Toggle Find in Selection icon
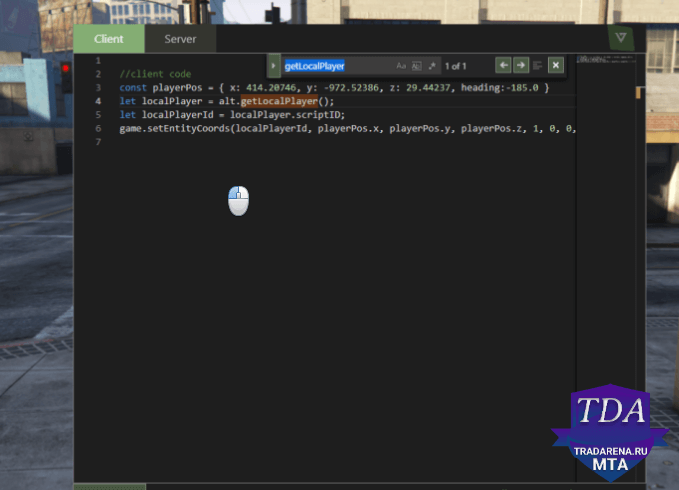This screenshot has height=490, width=679. click(x=538, y=65)
